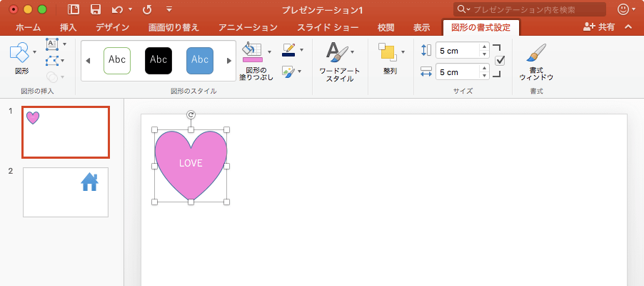The width and height of the screenshot is (644, 286).
Task: Open the shape fill dropdown arrow
Action: (269, 52)
